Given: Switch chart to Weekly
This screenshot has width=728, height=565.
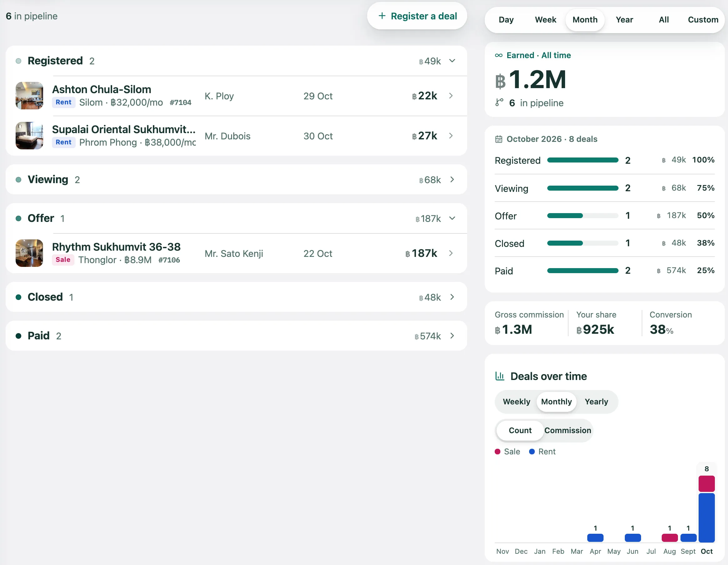Looking at the screenshot, I should [x=516, y=402].
